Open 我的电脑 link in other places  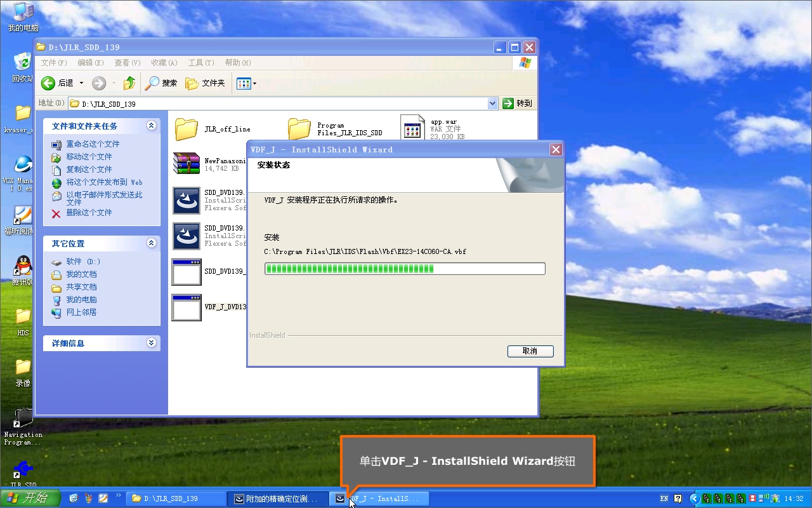click(x=81, y=300)
